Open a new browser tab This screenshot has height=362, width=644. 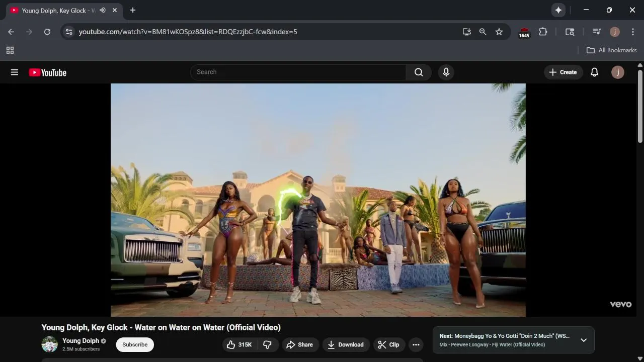[133, 10]
